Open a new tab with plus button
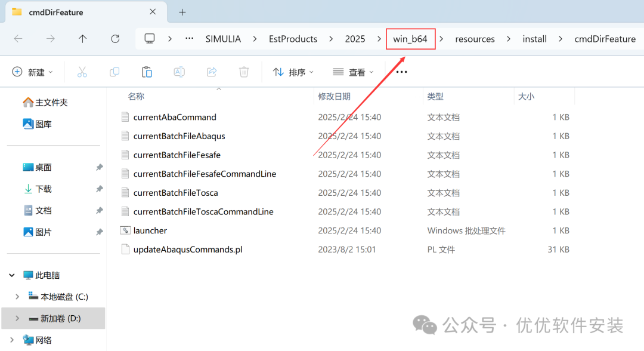Viewport: 644px width, 351px height. 182,12
